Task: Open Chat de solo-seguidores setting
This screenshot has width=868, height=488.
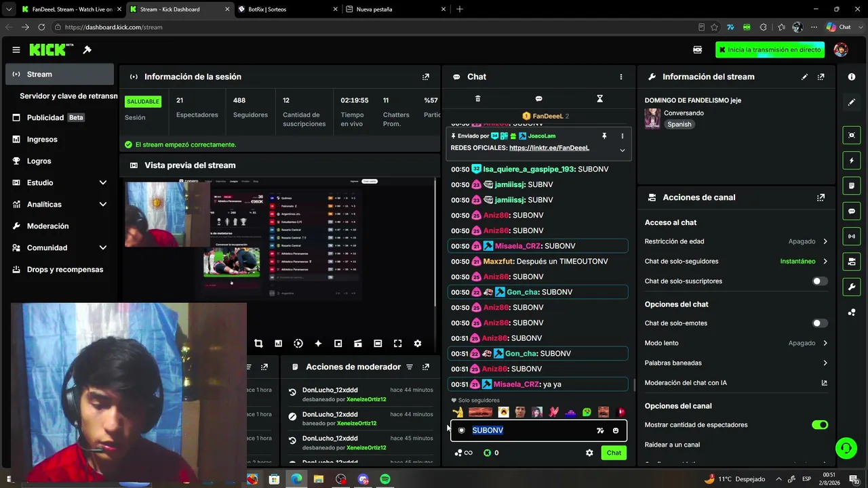Action: click(736, 262)
